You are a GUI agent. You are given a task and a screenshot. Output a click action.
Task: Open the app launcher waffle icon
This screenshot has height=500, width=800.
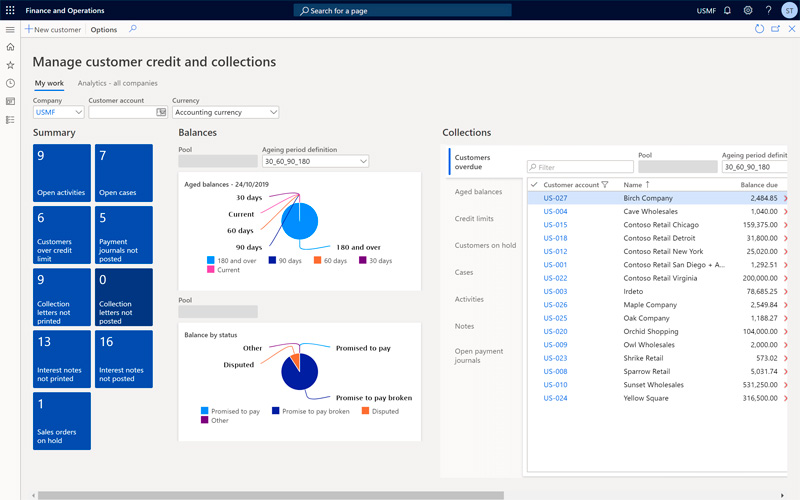pos(10,10)
